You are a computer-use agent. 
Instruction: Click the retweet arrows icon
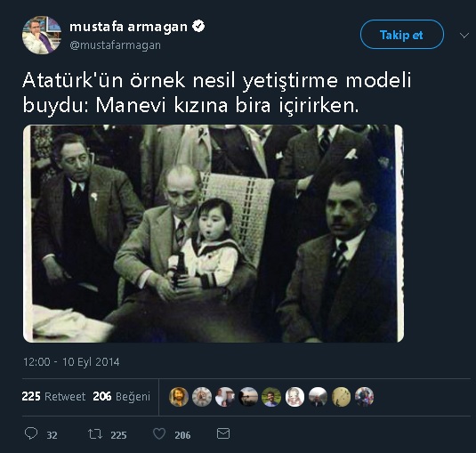95,434
